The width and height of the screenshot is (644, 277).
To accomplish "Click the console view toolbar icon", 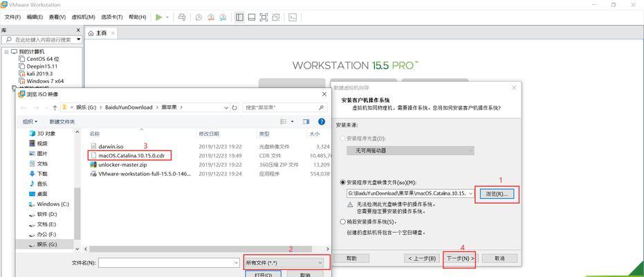I will 293,17.
